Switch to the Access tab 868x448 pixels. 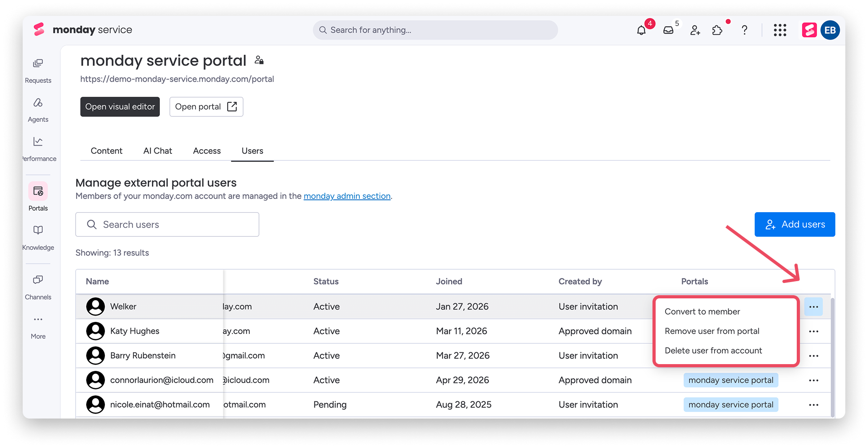[x=207, y=151]
